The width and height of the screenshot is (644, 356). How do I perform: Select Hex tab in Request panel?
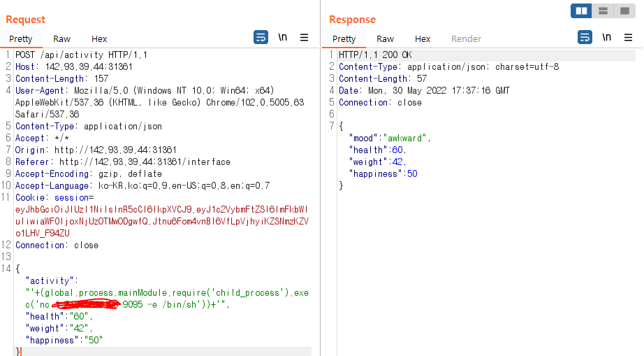pos(99,39)
